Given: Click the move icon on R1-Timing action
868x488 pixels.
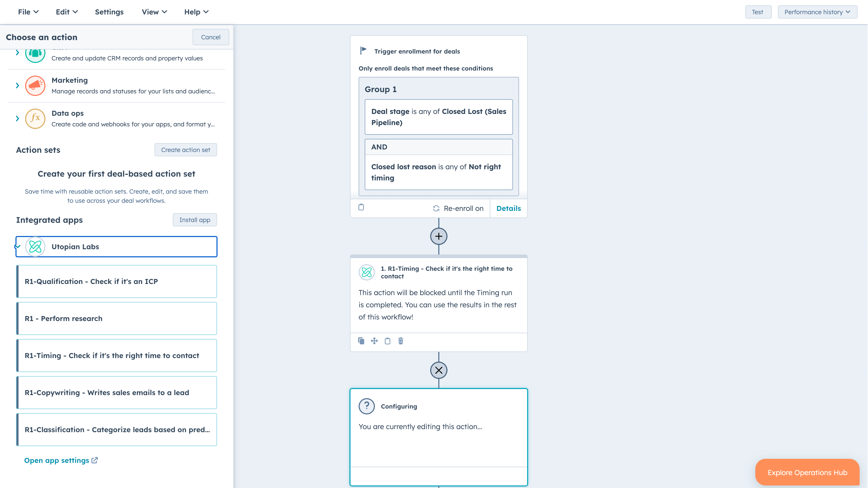Looking at the screenshot, I should pyautogui.click(x=374, y=341).
